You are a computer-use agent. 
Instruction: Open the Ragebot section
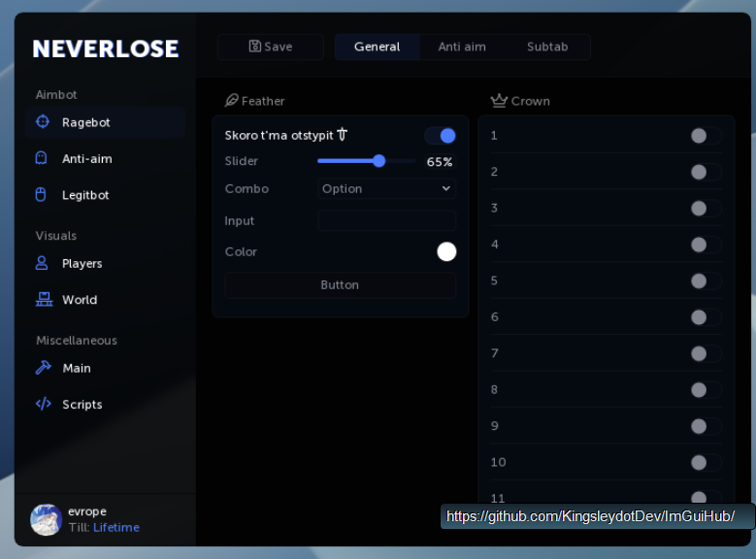[106, 122]
